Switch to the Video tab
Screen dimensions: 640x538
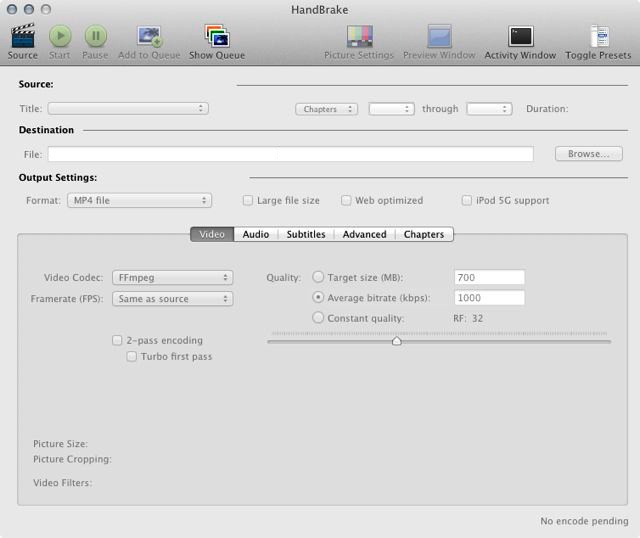point(212,234)
